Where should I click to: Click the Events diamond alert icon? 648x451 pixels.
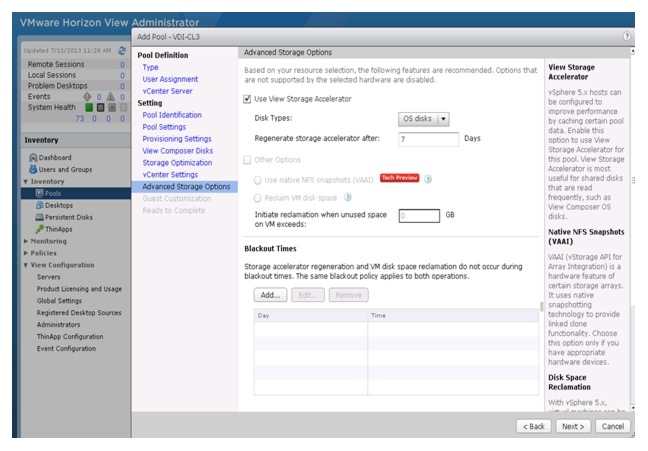[x=87, y=97]
